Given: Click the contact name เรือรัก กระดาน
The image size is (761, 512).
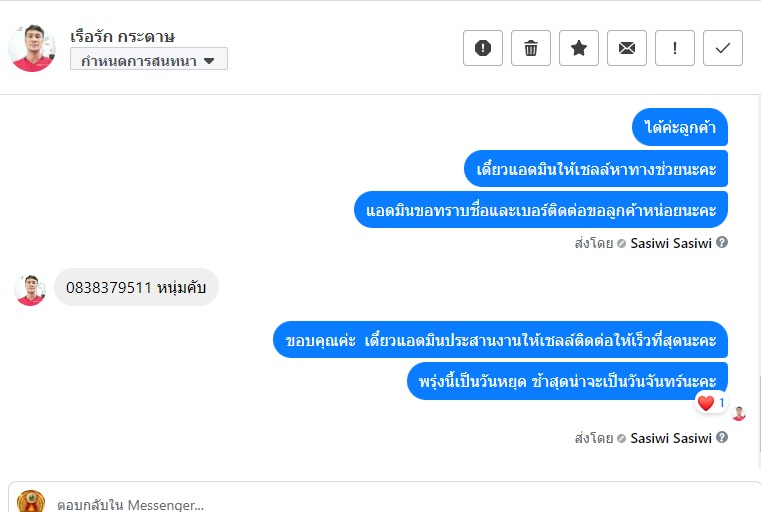Looking at the screenshot, I should point(123,37).
